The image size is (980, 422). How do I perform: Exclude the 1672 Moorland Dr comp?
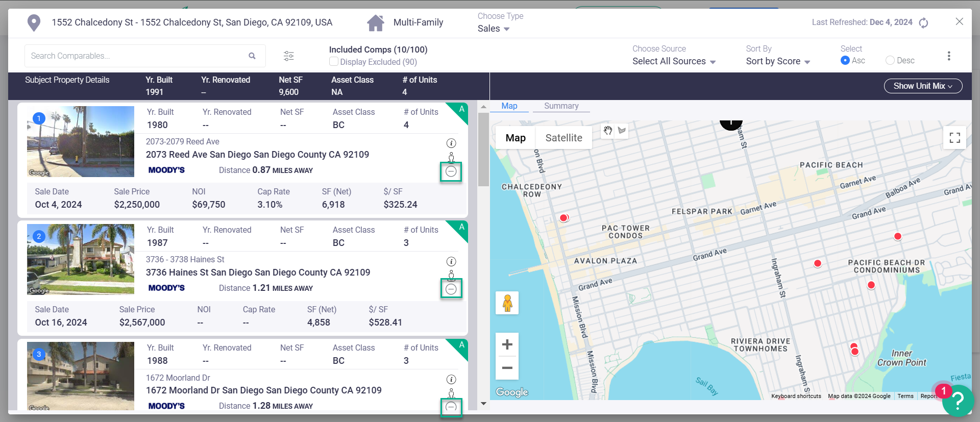[451, 407]
